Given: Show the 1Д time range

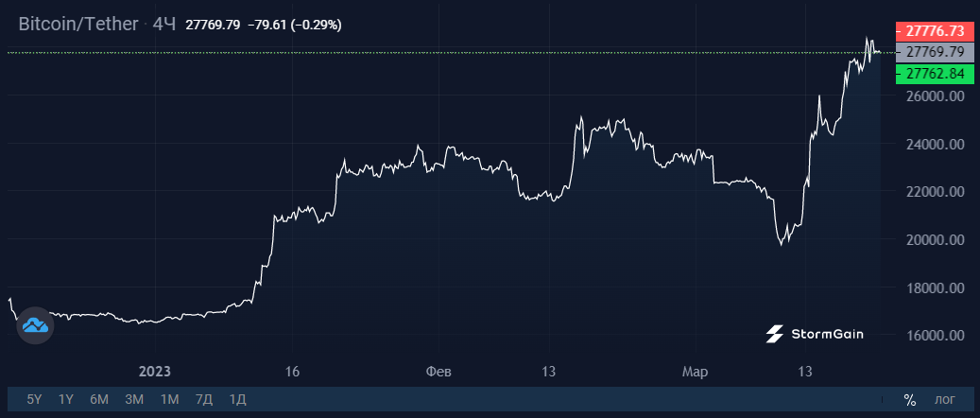Looking at the screenshot, I should pyautogui.click(x=237, y=399).
